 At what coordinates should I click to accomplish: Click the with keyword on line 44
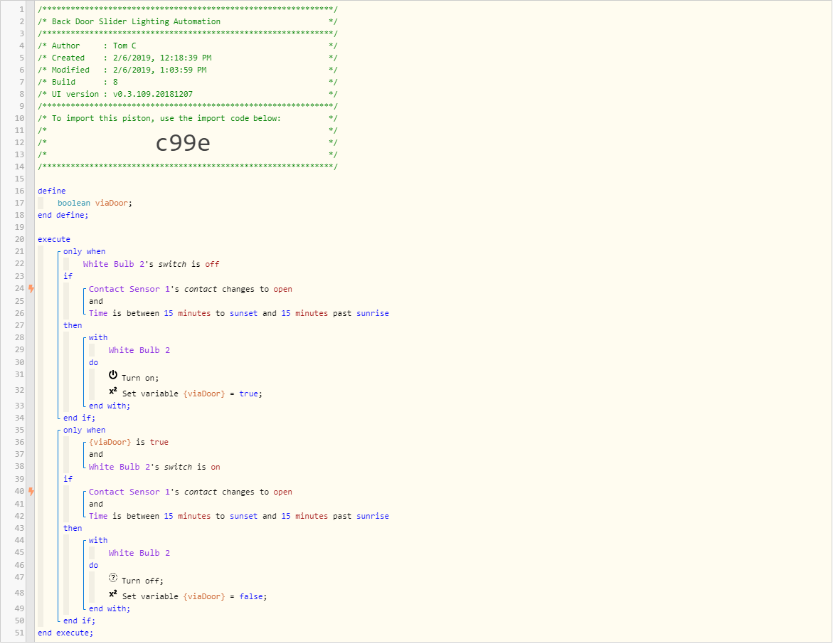tap(97, 540)
